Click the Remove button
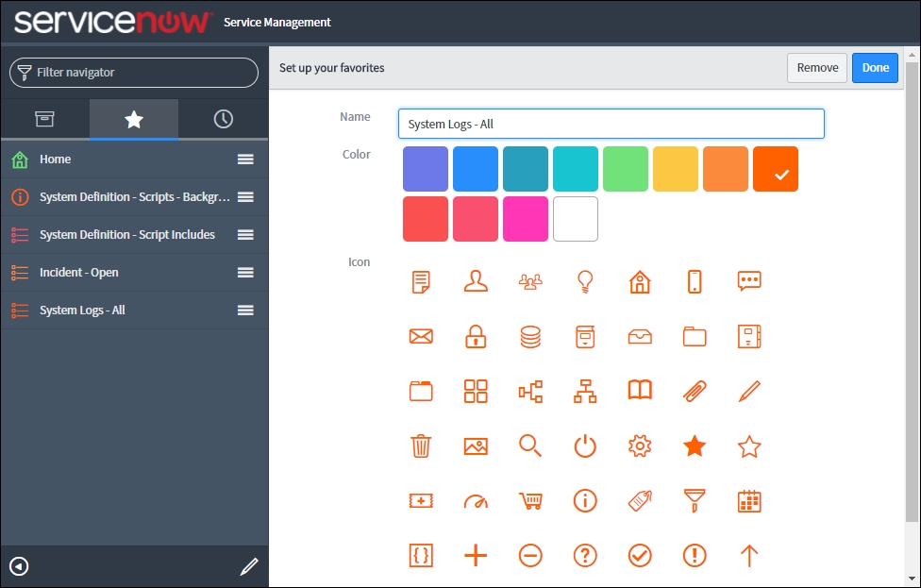921x588 pixels. click(x=817, y=68)
